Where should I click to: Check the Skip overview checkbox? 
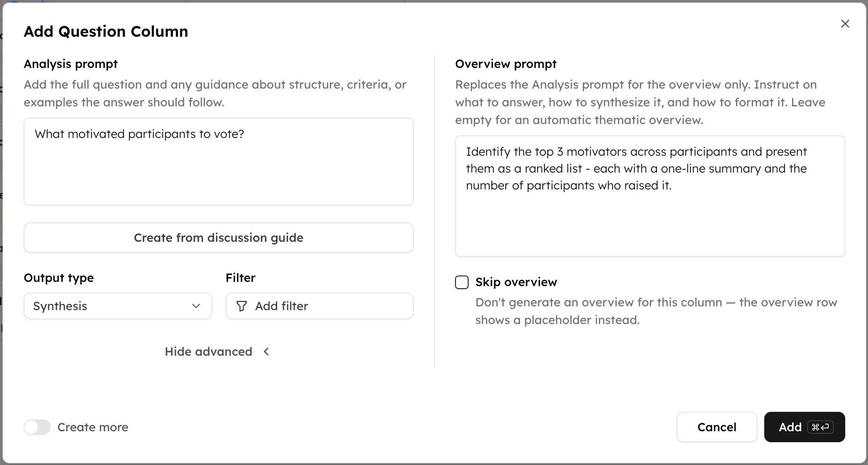coord(462,282)
